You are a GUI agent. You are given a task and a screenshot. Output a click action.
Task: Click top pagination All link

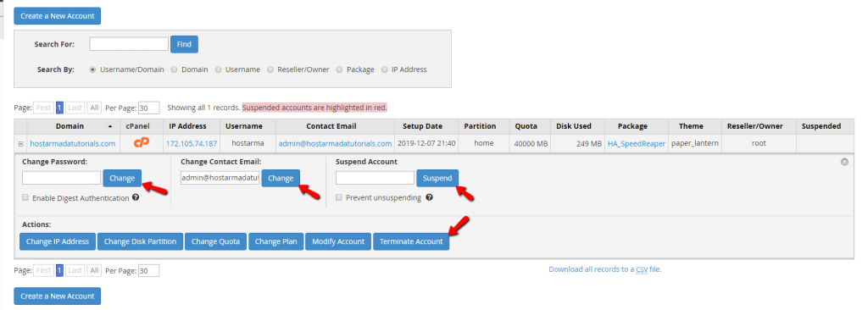click(x=95, y=108)
